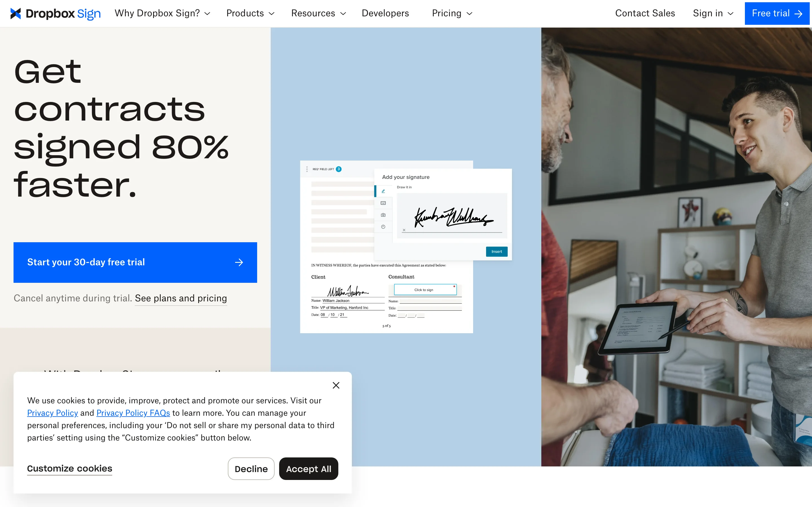Click the arrow icon in Free trial button

click(x=798, y=14)
